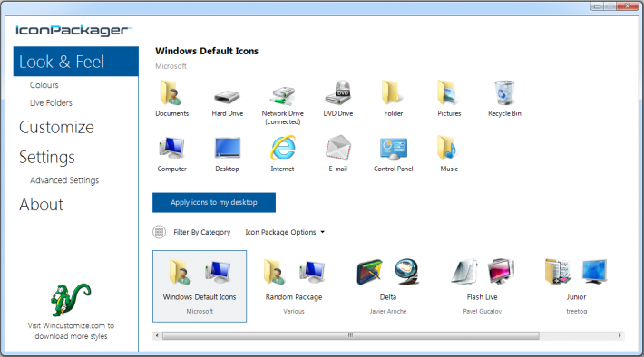Viewport: 644px width, 357px height.
Task: Click the DVD Drive icon preview
Action: tap(338, 92)
